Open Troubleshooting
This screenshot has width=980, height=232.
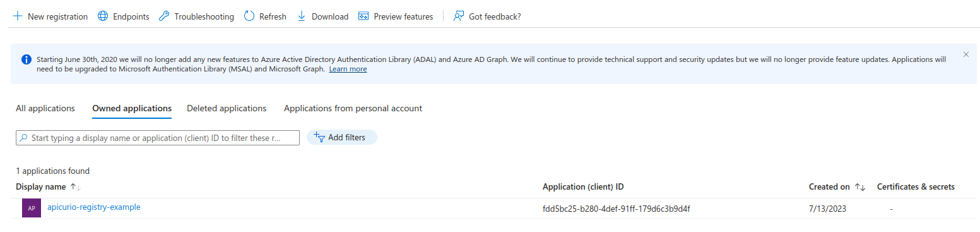coord(196,16)
